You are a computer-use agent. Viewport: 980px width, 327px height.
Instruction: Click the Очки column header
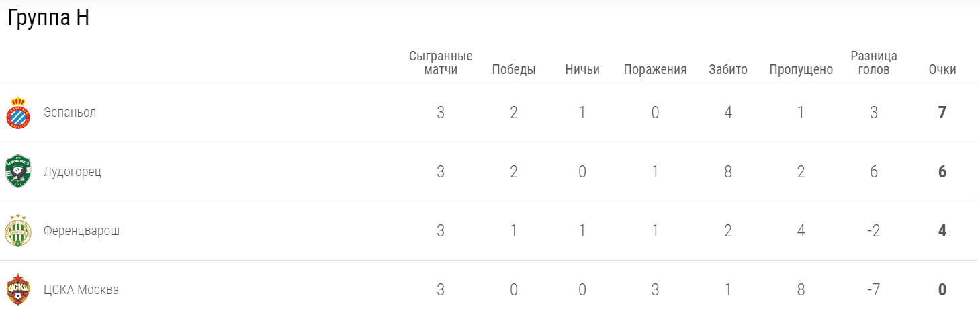pos(942,70)
